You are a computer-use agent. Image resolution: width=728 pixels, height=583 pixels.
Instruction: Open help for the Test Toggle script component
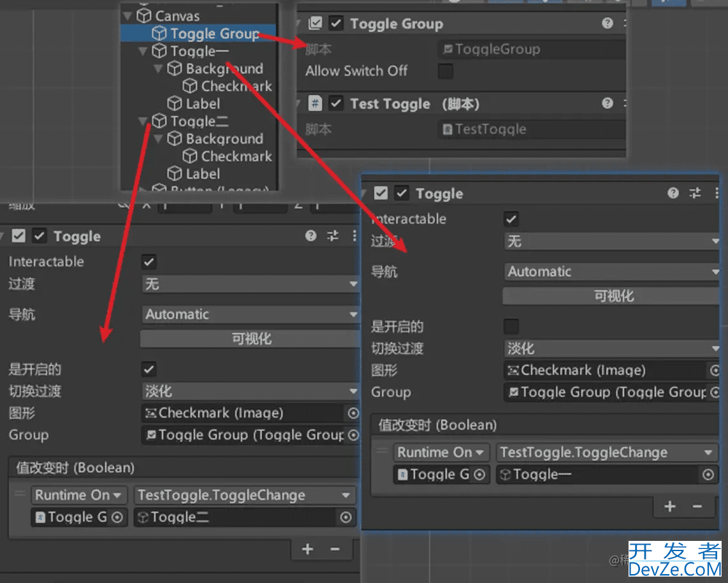point(608,103)
